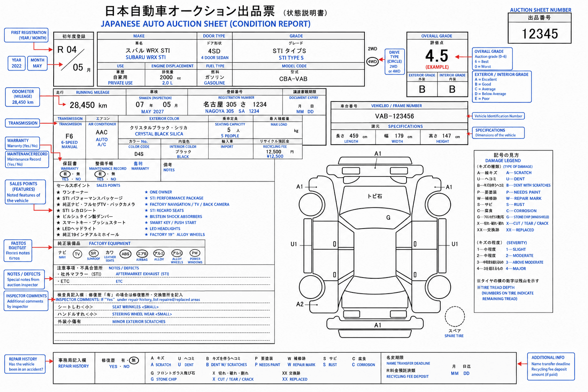Viewport: 588px width, 392px height.
Task: Click the SALES POINTS (FEATURES) callout box
Action: click(x=25, y=192)
